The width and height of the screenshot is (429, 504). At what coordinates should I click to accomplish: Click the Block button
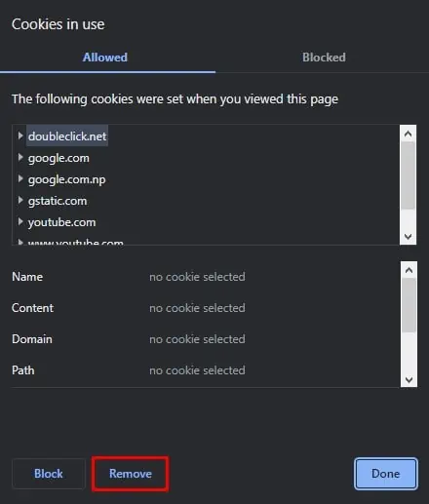(49, 474)
